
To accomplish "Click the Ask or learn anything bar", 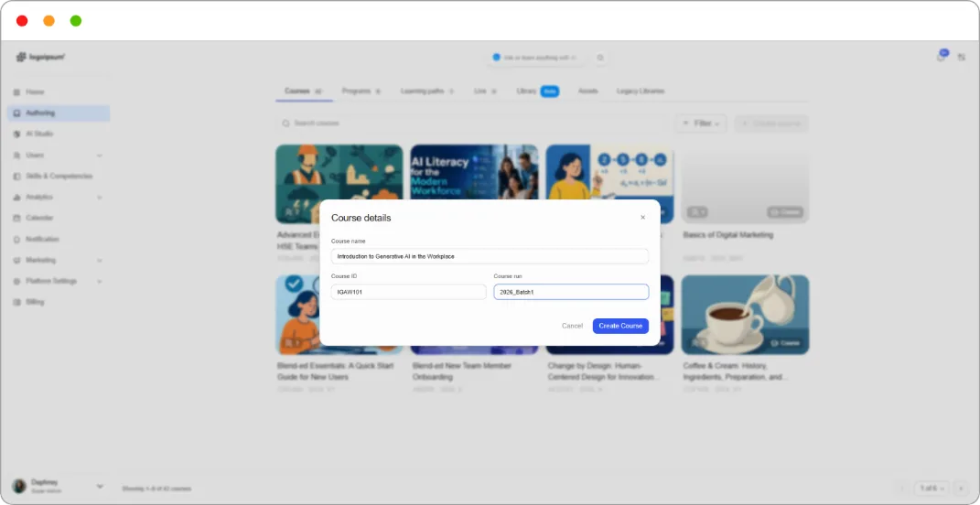I will click(x=536, y=58).
